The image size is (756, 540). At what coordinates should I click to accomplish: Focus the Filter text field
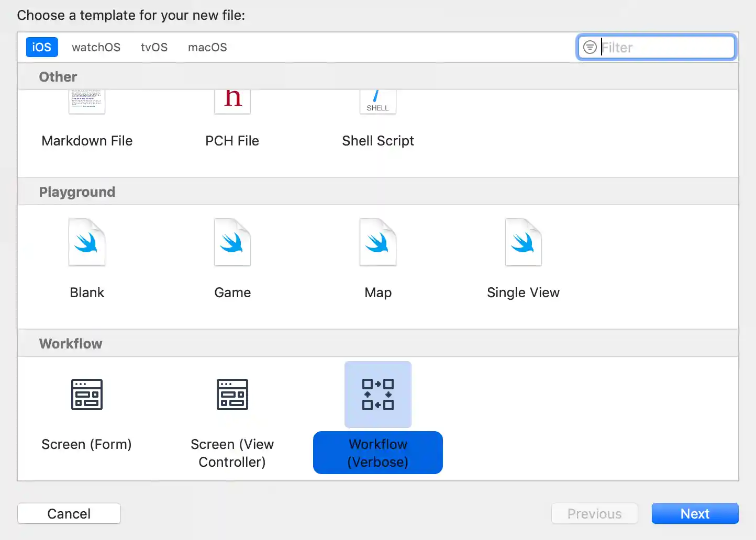pos(665,48)
